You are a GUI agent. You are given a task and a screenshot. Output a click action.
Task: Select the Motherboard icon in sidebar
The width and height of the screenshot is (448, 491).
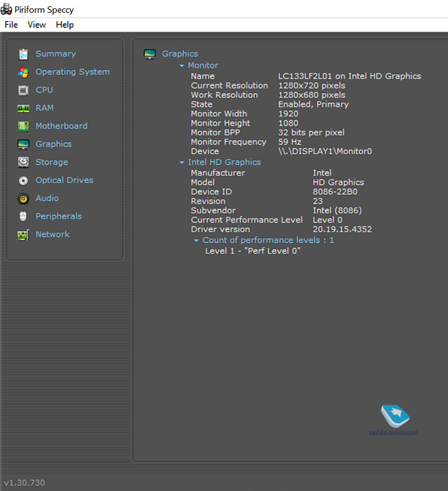pos(23,126)
